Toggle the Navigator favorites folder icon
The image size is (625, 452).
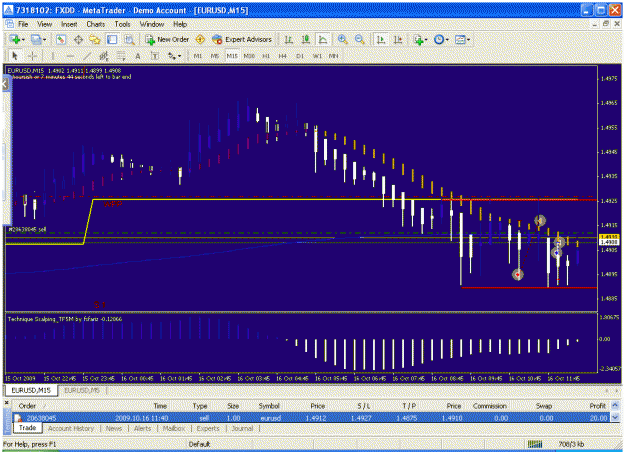[x=95, y=39]
